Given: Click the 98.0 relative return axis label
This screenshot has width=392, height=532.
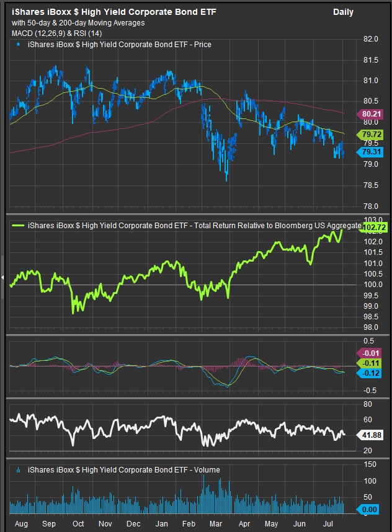Looking at the screenshot, I should click(371, 327).
